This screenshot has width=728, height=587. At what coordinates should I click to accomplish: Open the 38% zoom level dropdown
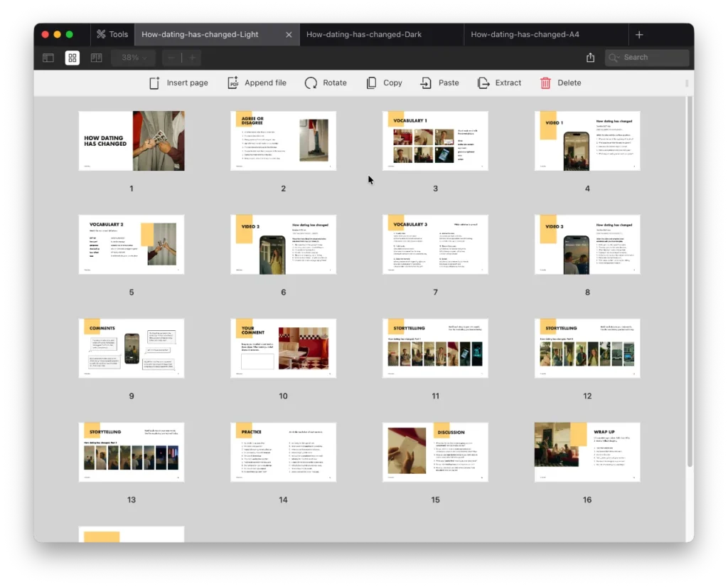pyautogui.click(x=134, y=58)
